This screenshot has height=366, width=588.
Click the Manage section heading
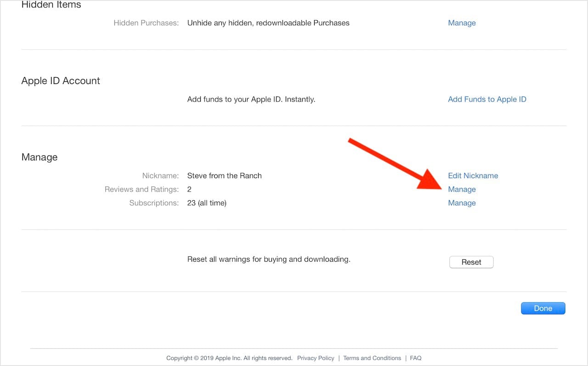click(40, 157)
